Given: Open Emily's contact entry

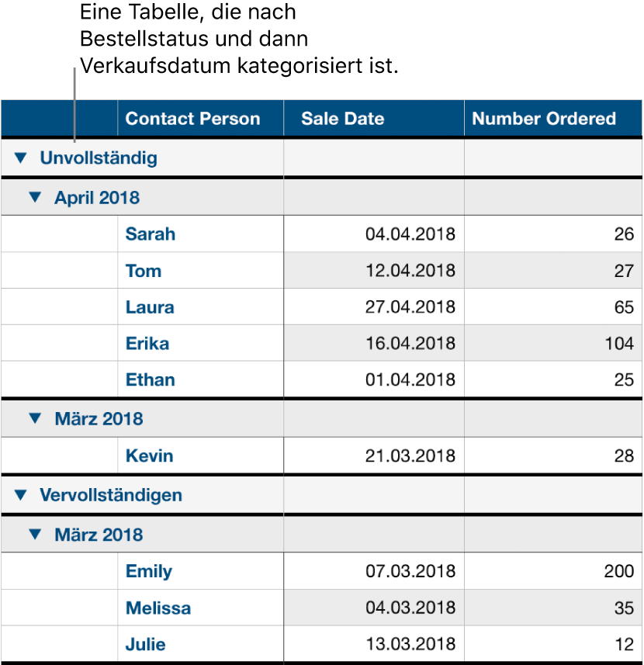Looking at the screenshot, I should click(148, 571).
